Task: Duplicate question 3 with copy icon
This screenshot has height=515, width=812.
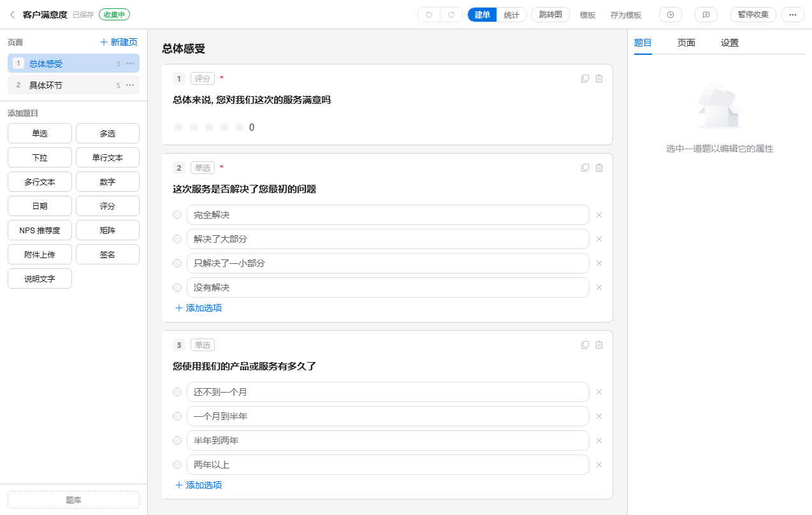Action: 585,345
